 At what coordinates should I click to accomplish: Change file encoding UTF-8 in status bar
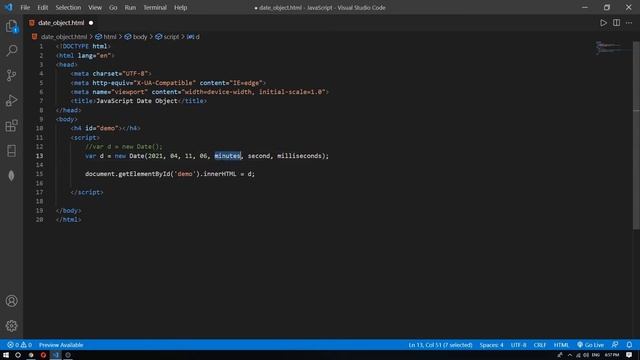pos(518,345)
